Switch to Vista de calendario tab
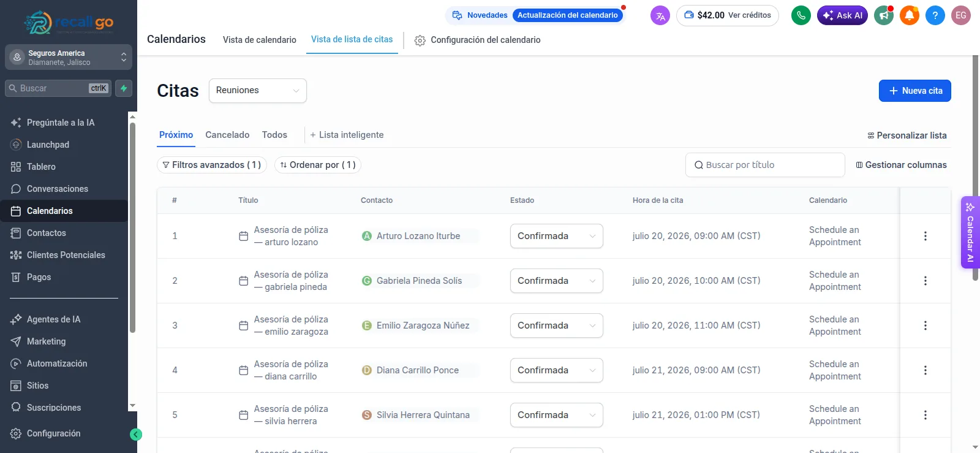Image resolution: width=980 pixels, height=453 pixels. (260, 40)
